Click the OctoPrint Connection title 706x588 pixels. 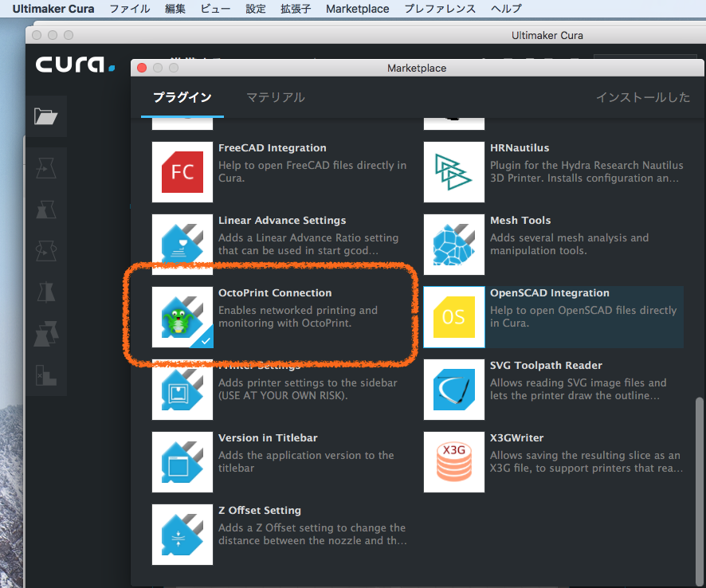click(275, 292)
